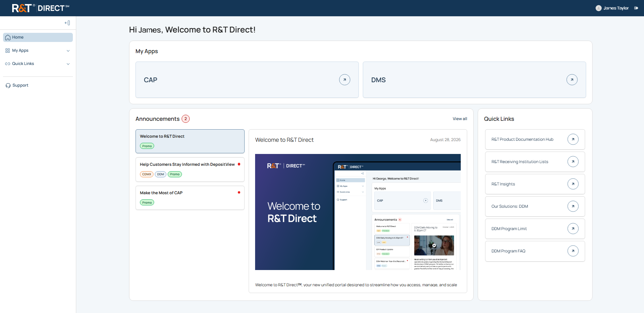This screenshot has width=644, height=313.
Task: Open DDM Program FAQ arrow icon
Action: click(573, 251)
